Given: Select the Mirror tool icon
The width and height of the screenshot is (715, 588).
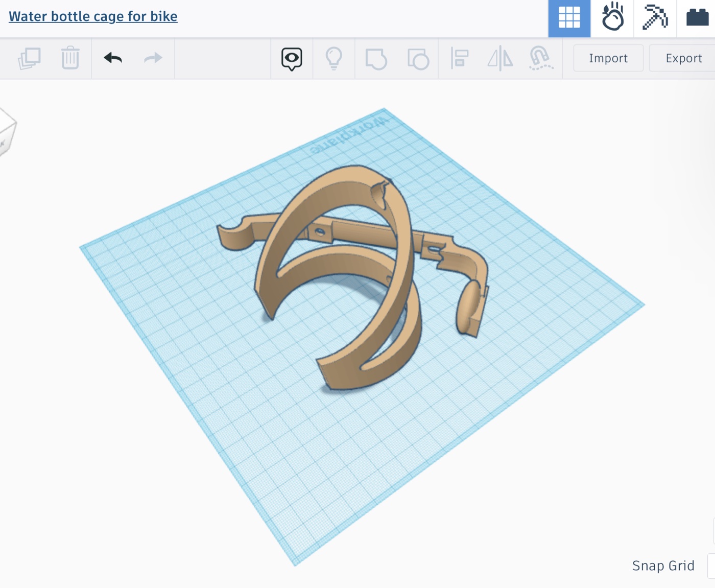Looking at the screenshot, I should (500, 58).
